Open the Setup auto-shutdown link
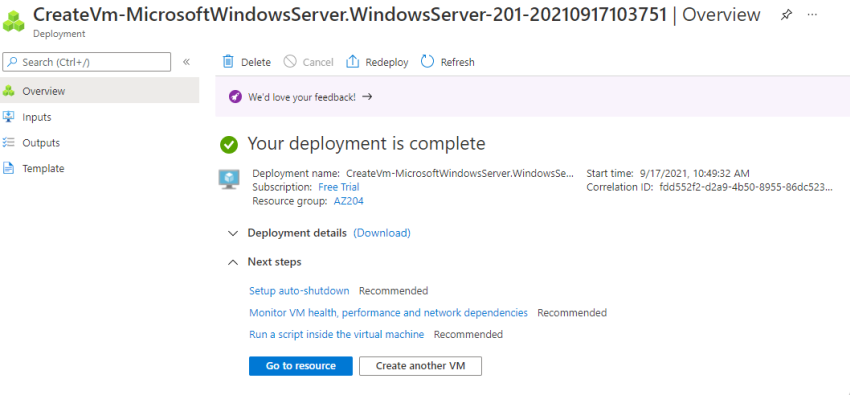Viewport: 850px width, 395px height. 299,290
